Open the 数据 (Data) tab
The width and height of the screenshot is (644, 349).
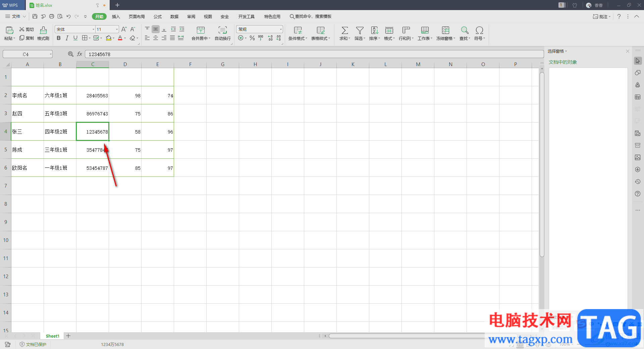coord(174,16)
